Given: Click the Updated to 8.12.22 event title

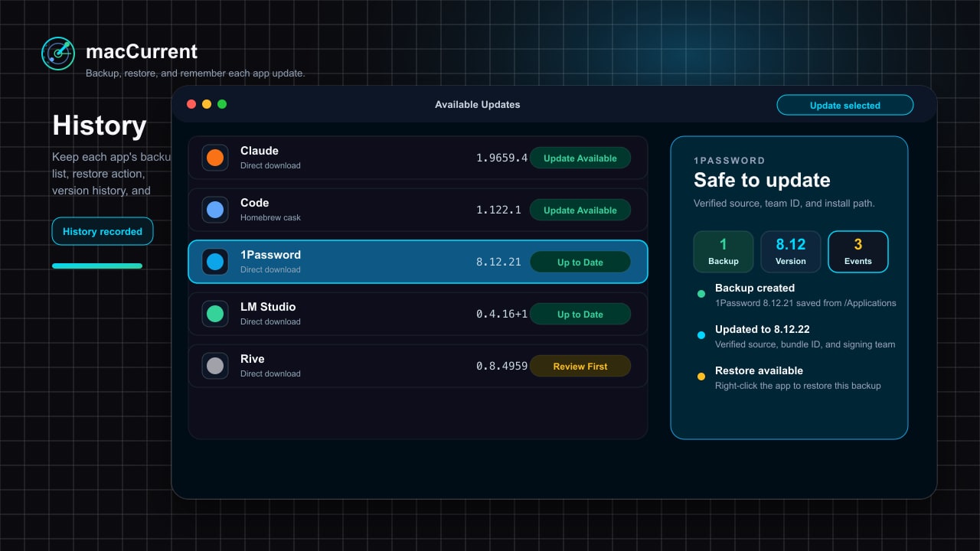Looking at the screenshot, I should point(763,329).
